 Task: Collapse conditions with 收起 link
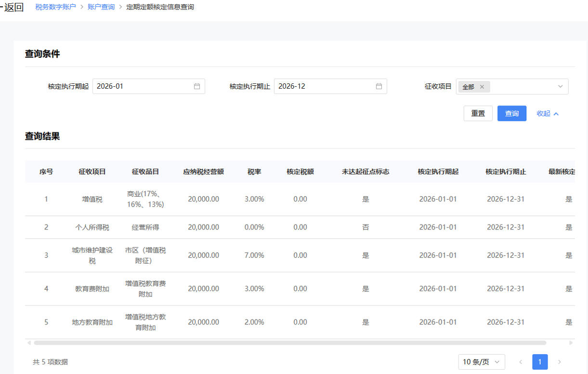(548, 113)
